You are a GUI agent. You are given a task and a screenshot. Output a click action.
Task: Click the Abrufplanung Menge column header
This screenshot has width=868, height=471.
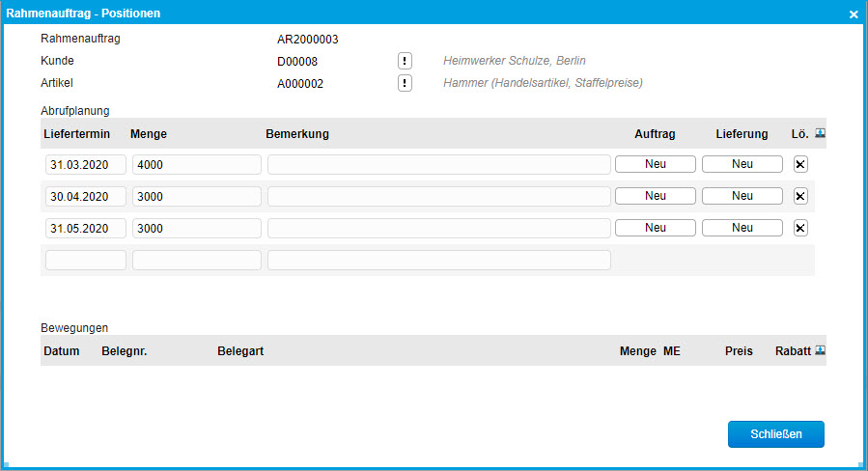coord(149,134)
